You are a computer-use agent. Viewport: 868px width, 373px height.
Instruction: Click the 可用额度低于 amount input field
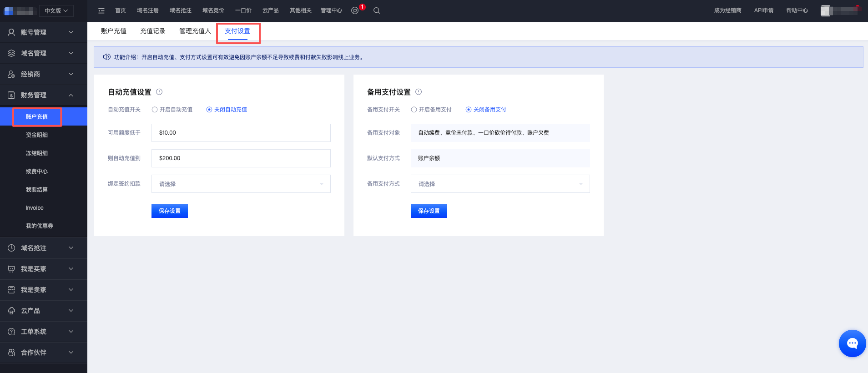(241, 133)
